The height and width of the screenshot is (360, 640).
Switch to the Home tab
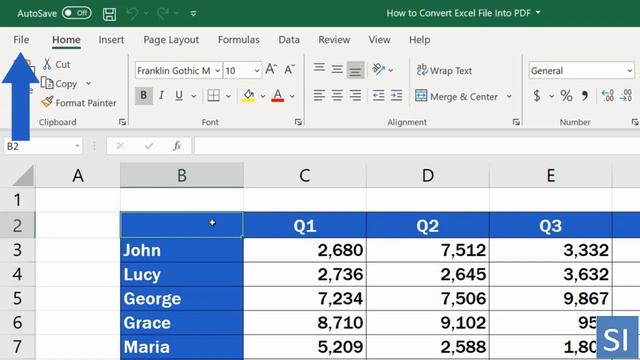[66, 40]
